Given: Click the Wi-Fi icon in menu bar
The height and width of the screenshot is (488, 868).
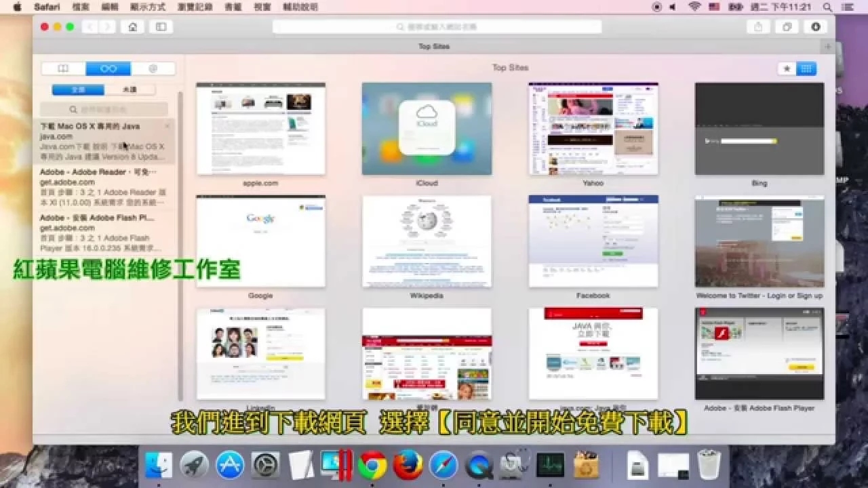Looking at the screenshot, I should pyautogui.click(x=694, y=7).
